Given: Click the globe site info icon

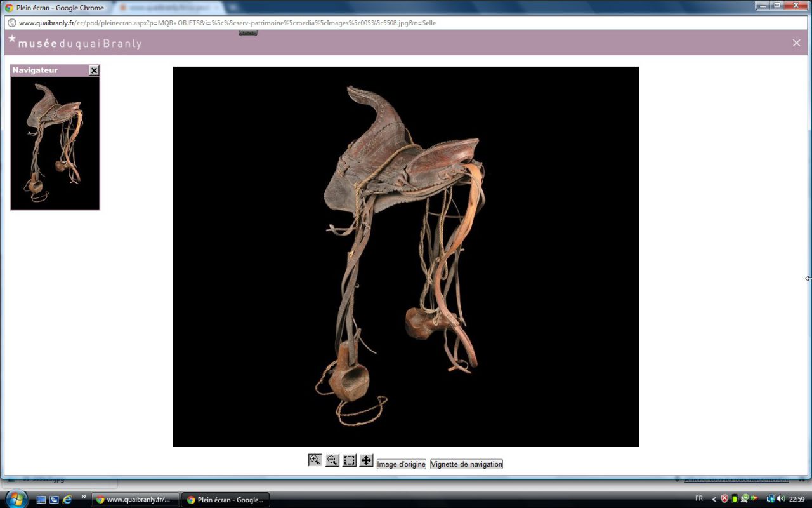Looking at the screenshot, I should tap(11, 23).
